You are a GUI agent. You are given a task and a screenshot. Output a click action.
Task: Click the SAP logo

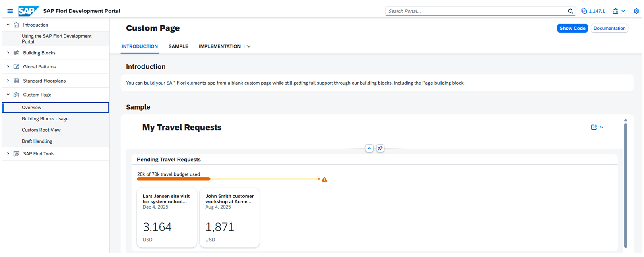pos(29,11)
